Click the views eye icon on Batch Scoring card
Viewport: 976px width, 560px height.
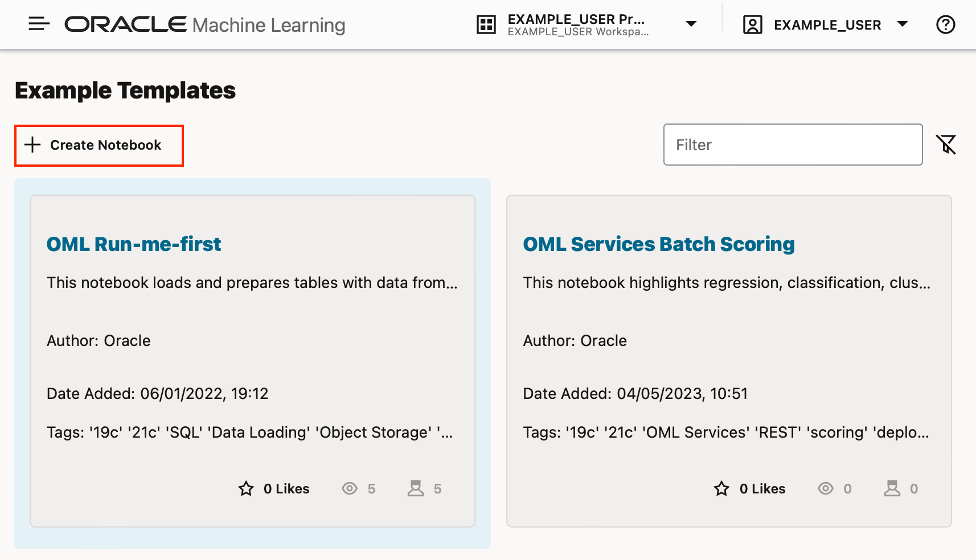click(826, 488)
